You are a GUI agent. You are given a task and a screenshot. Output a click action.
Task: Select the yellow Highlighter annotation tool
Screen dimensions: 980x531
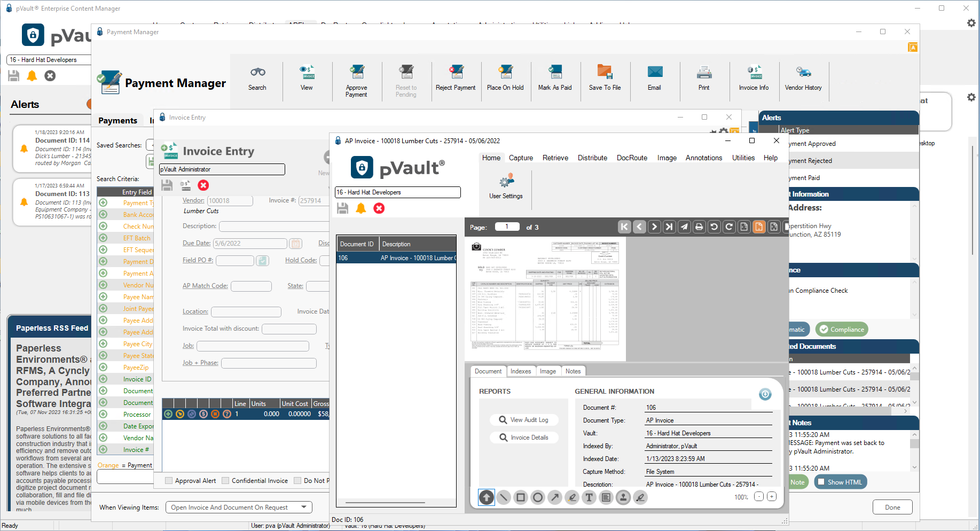click(572, 497)
